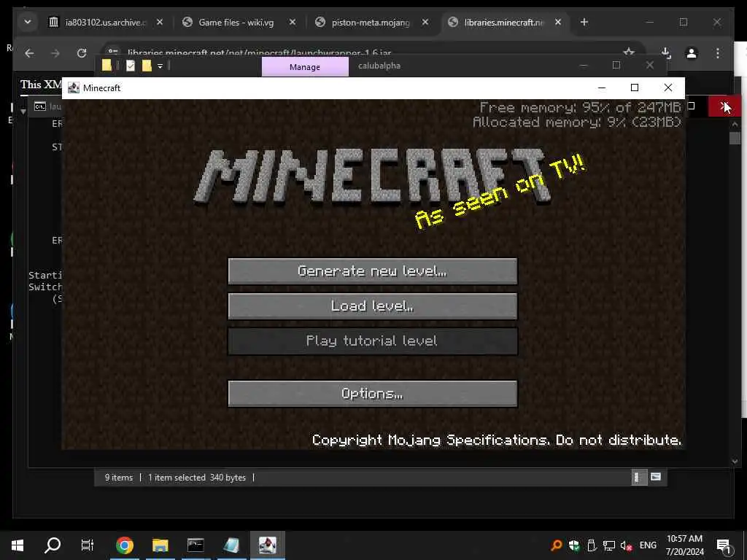Go back in Chrome

tap(29, 53)
